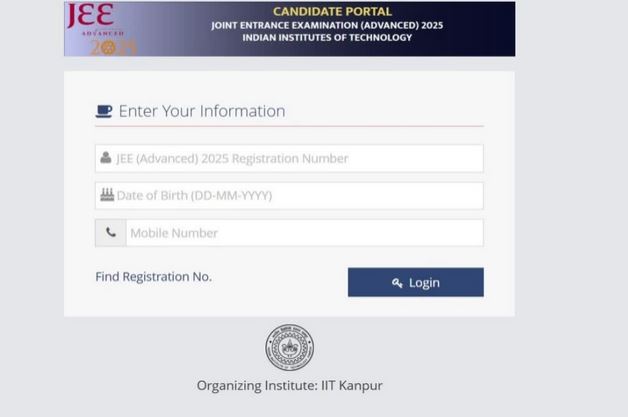Click the user icon in the registration field
The width and height of the screenshot is (628, 417).
tap(106, 157)
